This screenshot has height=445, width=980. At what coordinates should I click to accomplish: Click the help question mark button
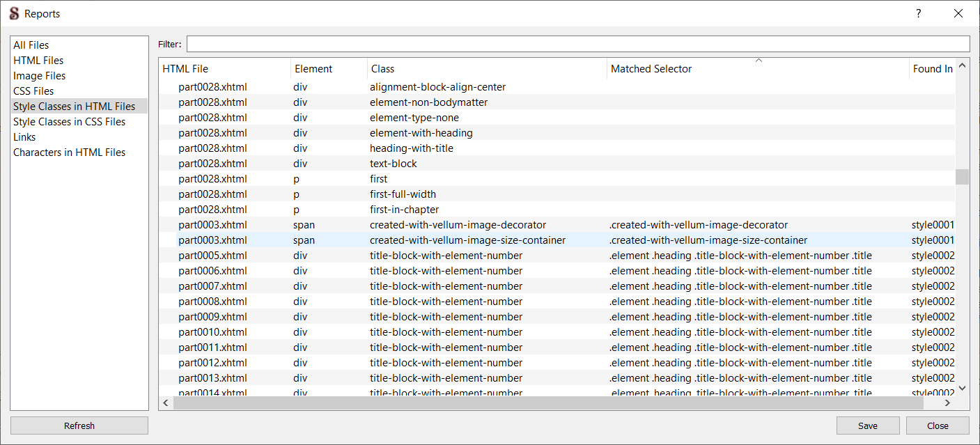click(x=919, y=13)
